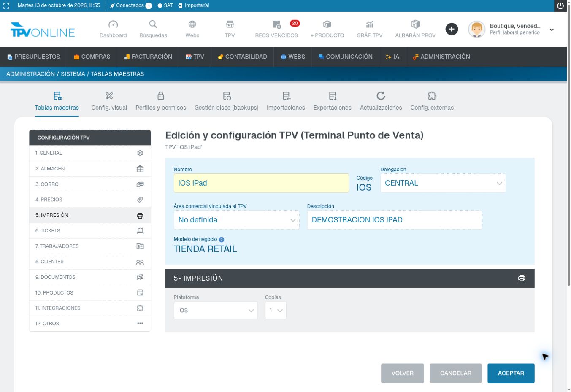Select 11. INTEGRACIONES section
571x392 pixels.
(x=90, y=308)
